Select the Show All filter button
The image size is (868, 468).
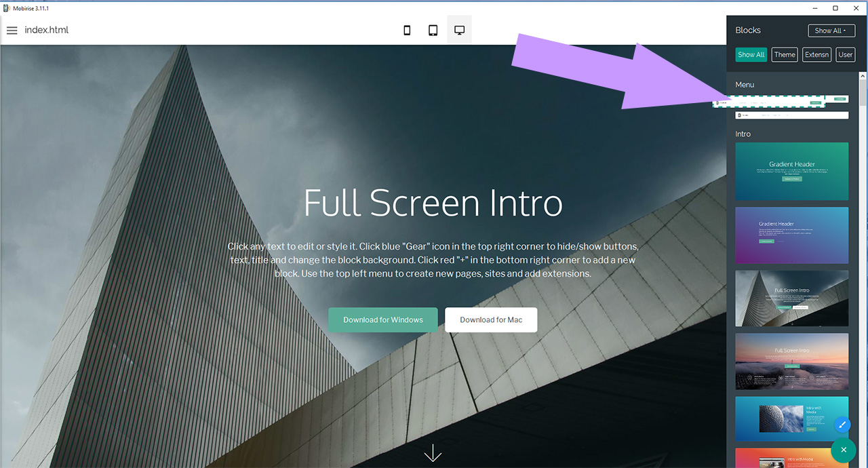pyautogui.click(x=751, y=54)
